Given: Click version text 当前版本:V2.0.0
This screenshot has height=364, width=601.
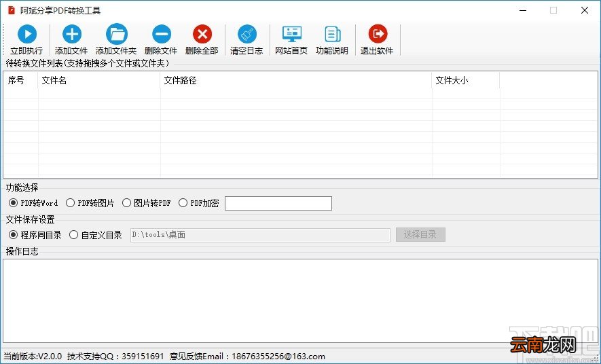Looking at the screenshot, I should point(33,357).
